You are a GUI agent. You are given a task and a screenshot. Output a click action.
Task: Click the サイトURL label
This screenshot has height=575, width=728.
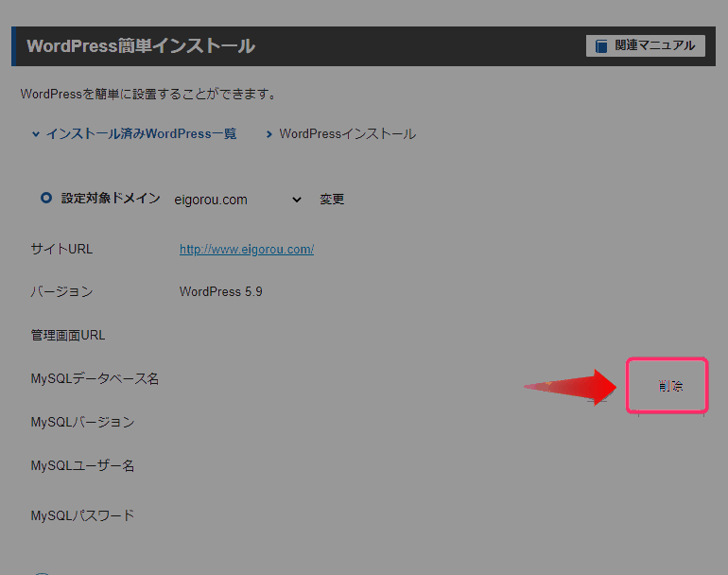(61, 249)
